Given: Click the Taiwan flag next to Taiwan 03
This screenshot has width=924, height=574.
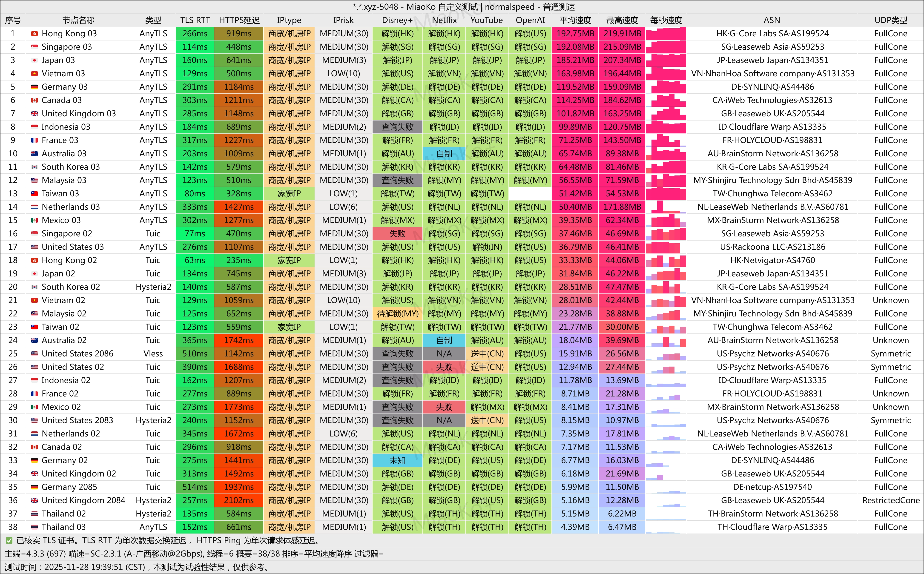Looking at the screenshot, I should 34,194.
